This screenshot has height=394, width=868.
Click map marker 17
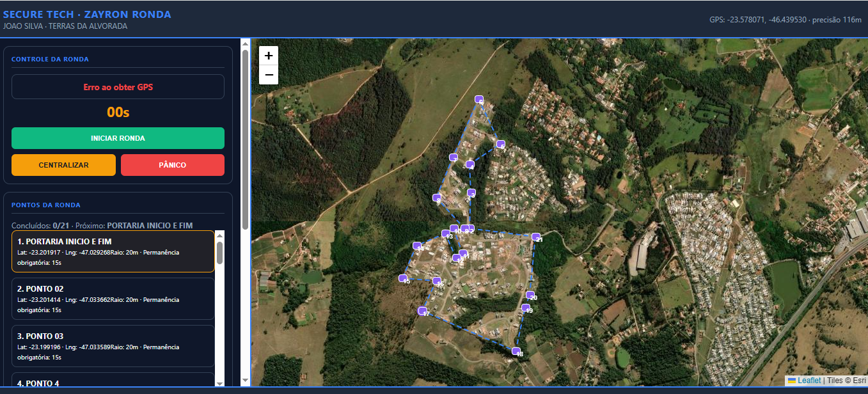point(422,311)
